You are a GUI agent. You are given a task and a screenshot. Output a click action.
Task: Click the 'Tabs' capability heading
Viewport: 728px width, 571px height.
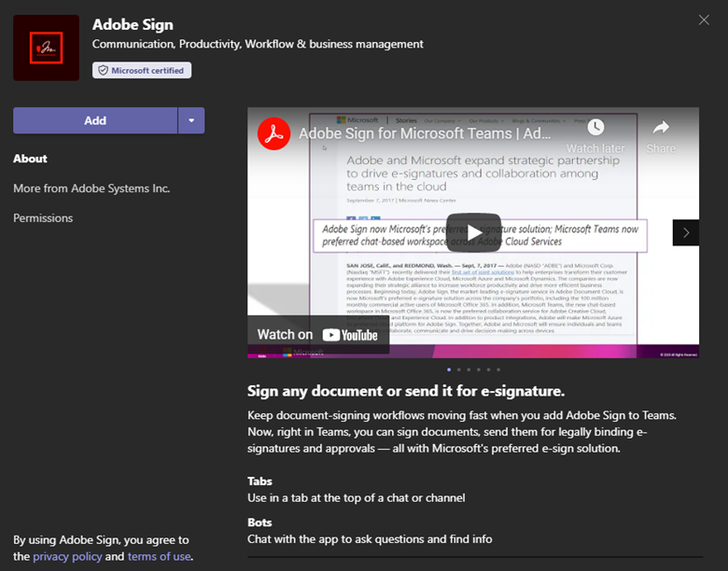point(259,480)
